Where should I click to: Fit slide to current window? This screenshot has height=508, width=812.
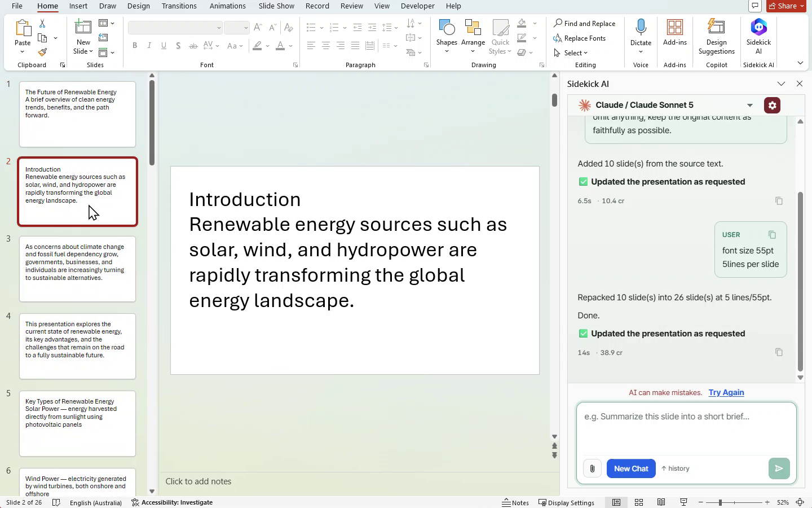800,502
